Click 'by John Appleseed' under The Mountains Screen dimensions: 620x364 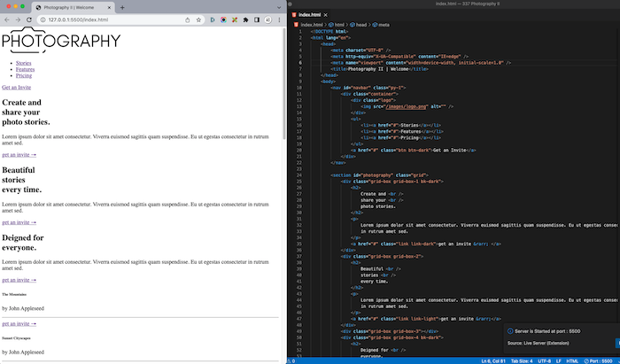coord(23,309)
